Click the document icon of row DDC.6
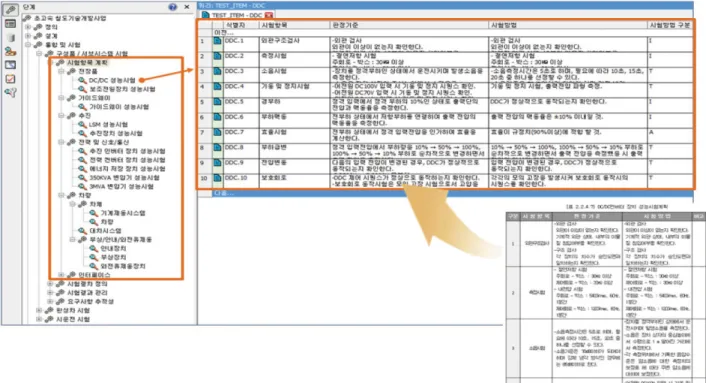 [217, 117]
